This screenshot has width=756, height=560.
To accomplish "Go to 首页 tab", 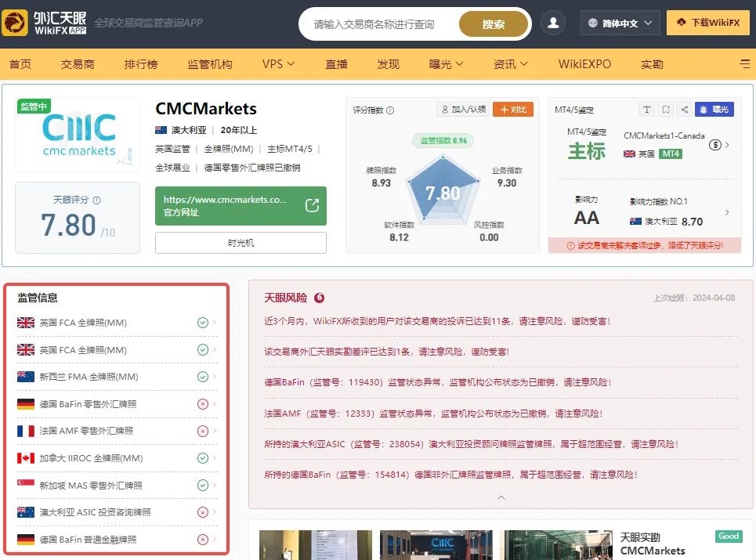I will (x=20, y=63).
